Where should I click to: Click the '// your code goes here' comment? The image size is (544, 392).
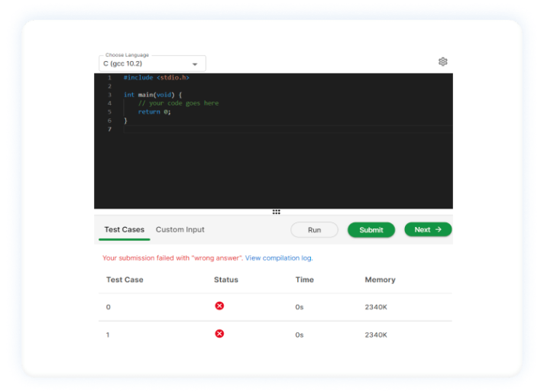coord(178,103)
